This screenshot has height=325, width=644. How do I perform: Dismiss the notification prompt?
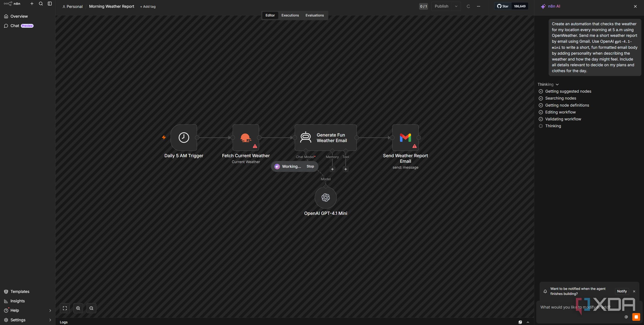634,291
